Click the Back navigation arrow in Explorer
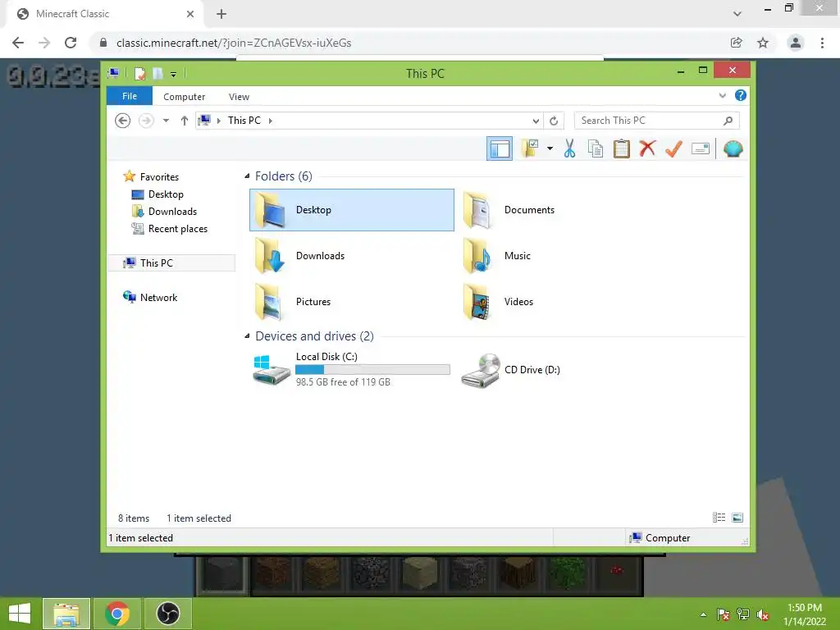The image size is (840, 630). (123, 121)
